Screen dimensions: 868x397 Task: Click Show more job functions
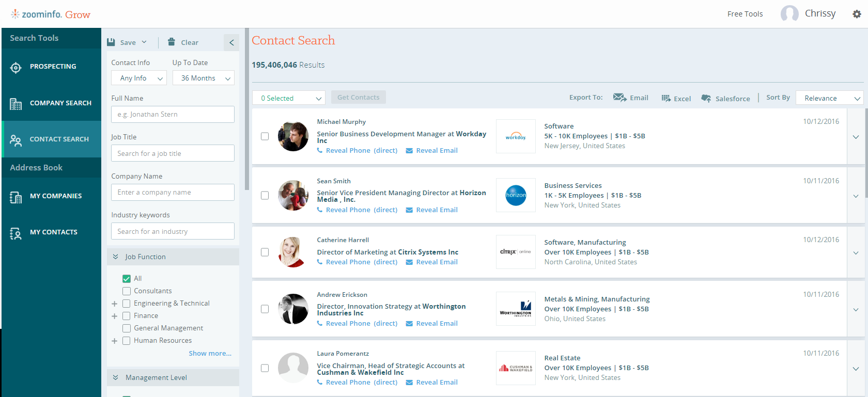click(x=210, y=354)
